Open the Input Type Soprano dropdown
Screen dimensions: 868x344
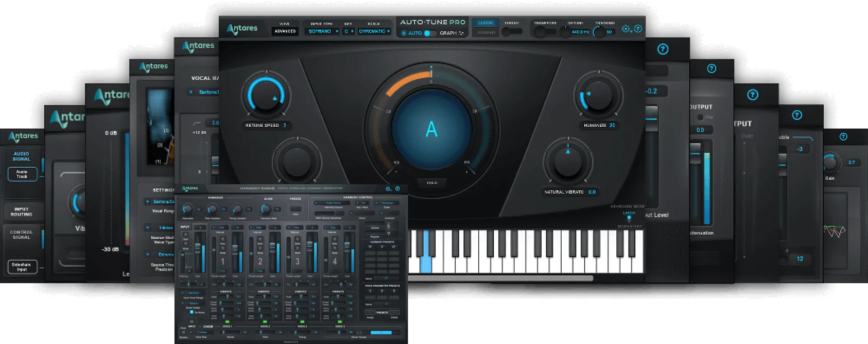pyautogui.click(x=322, y=31)
